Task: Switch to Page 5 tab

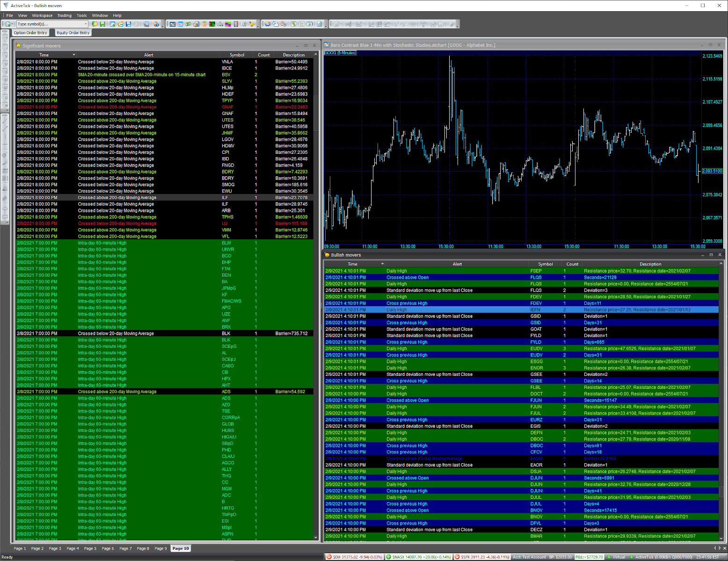Action: pos(90,548)
